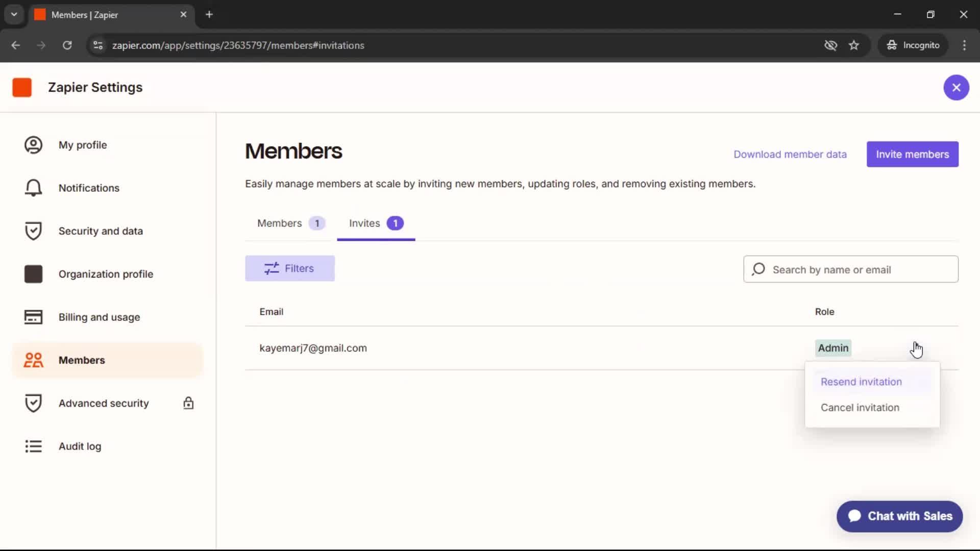Screen dimensions: 980x551
Task: Click the Role column header
Action: [x=824, y=312]
